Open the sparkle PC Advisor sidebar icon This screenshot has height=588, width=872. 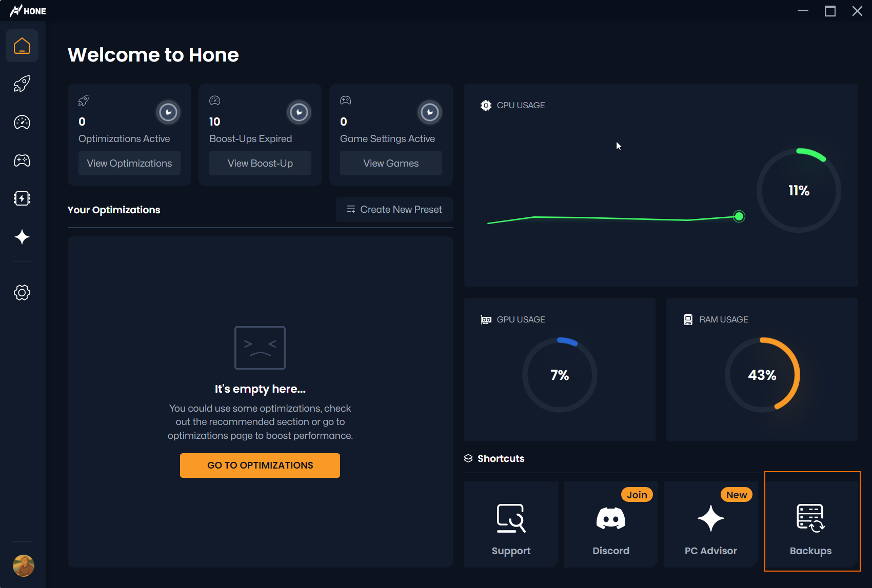[x=22, y=237]
